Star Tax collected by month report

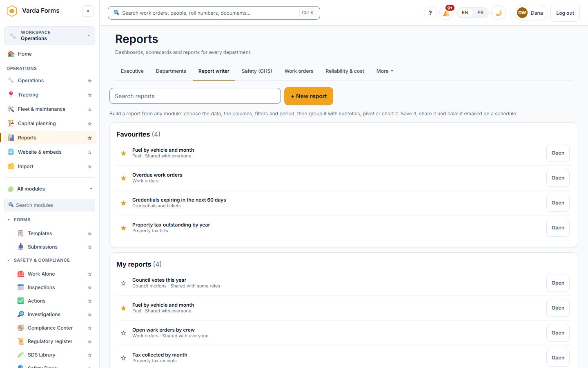(123, 358)
